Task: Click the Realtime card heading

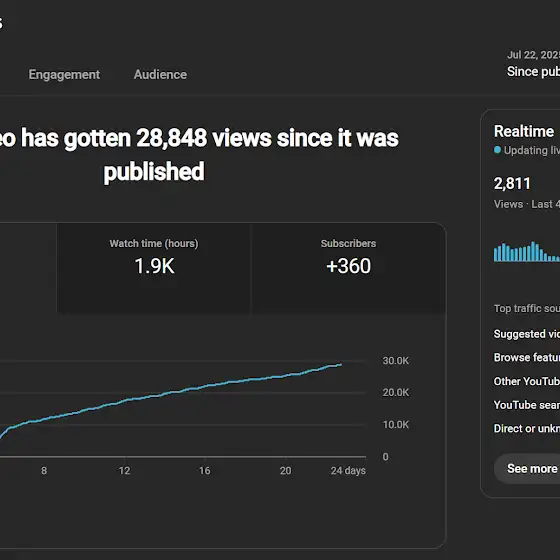Action: pyautogui.click(x=524, y=131)
